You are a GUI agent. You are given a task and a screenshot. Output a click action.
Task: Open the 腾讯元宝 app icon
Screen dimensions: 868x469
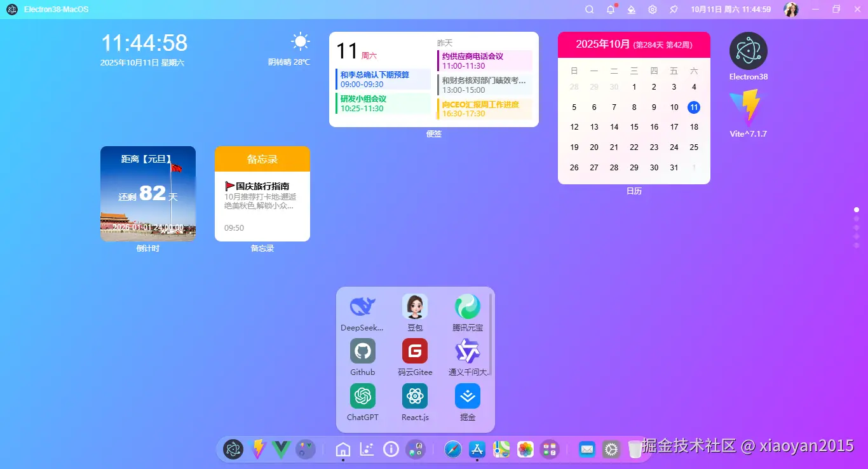click(x=468, y=307)
